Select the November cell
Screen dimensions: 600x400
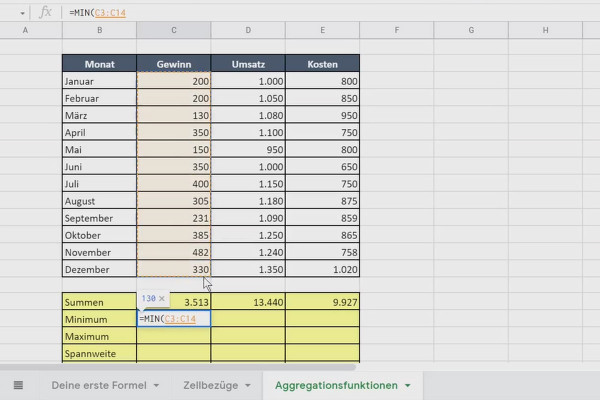pyautogui.click(x=99, y=252)
